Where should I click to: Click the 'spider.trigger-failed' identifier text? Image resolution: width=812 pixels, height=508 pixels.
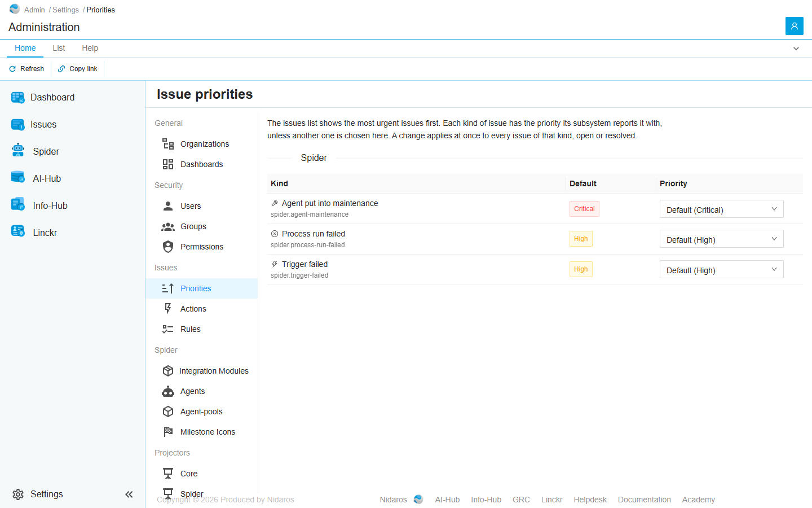(299, 275)
